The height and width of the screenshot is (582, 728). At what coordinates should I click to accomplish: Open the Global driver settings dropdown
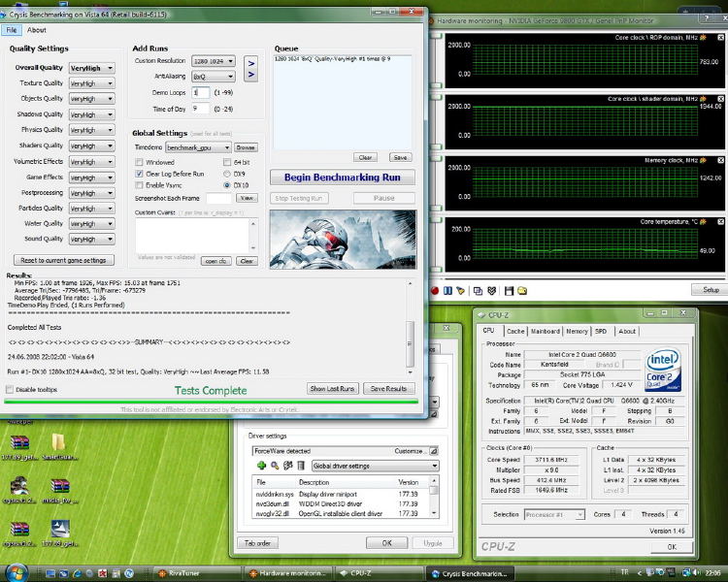[x=375, y=466]
